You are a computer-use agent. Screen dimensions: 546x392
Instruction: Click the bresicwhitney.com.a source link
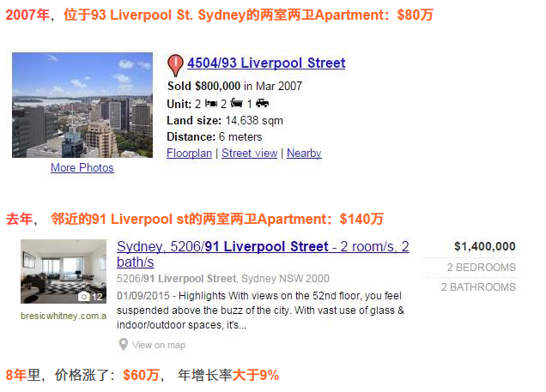click(x=64, y=316)
